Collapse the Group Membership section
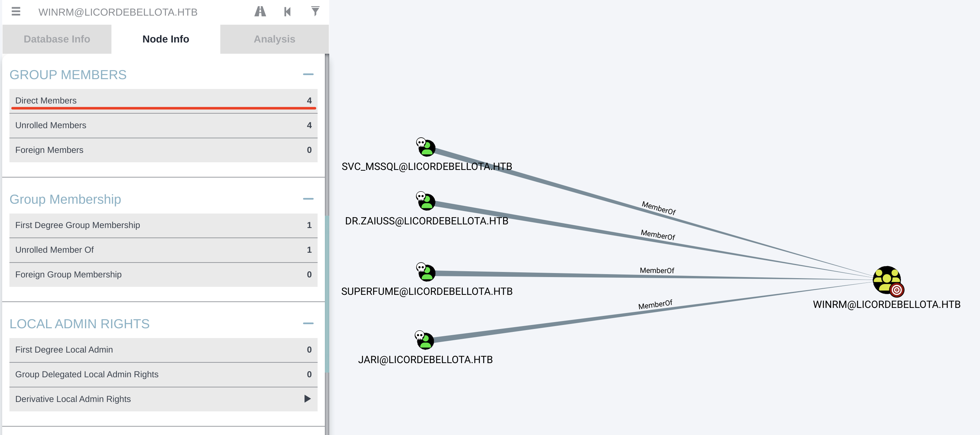Image resolution: width=980 pixels, height=435 pixels. 308,199
